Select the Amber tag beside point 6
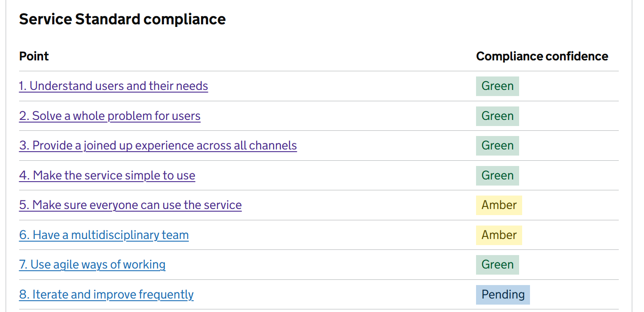The height and width of the screenshot is (312, 644). point(499,235)
